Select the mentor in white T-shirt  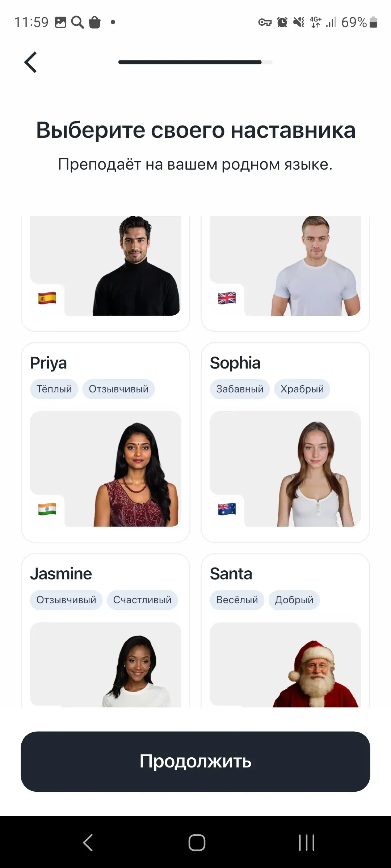coord(285,273)
